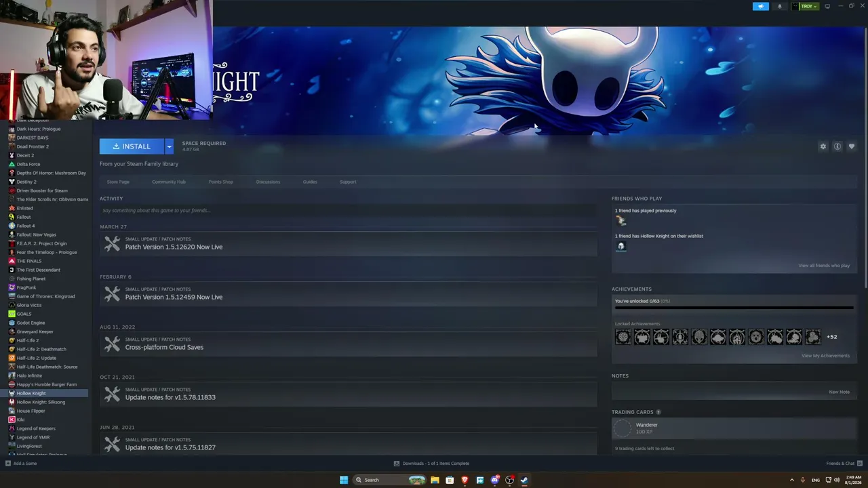Show hidden icons in the system tray
The width and height of the screenshot is (868, 488).
[x=792, y=480]
